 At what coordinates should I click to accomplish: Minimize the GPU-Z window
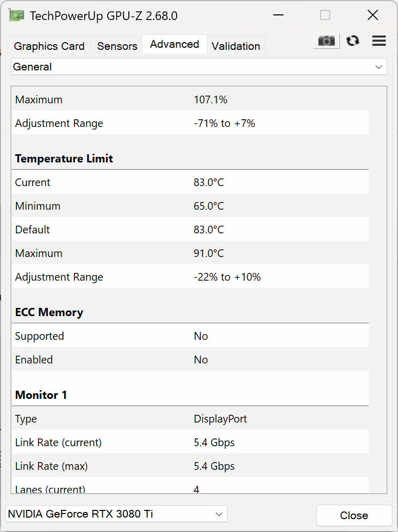click(278, 15)
